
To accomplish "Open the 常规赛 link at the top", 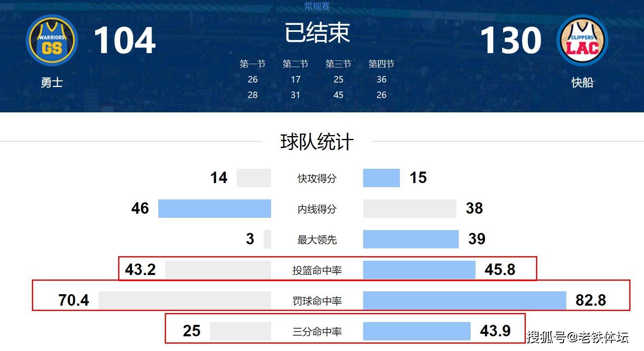I will (x=317, y=6).
